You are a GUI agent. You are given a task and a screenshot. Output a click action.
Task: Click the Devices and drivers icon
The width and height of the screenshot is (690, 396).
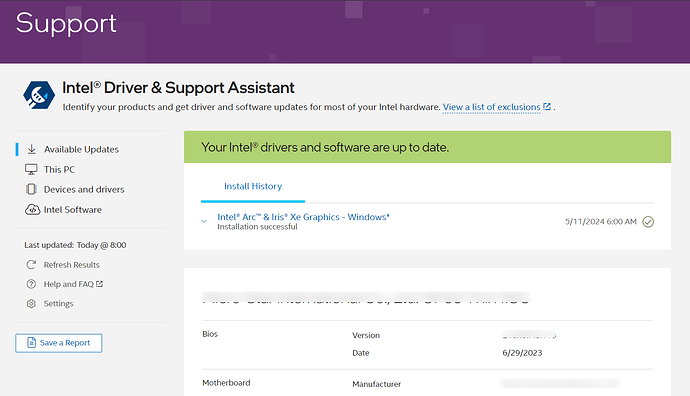[31, 189]
